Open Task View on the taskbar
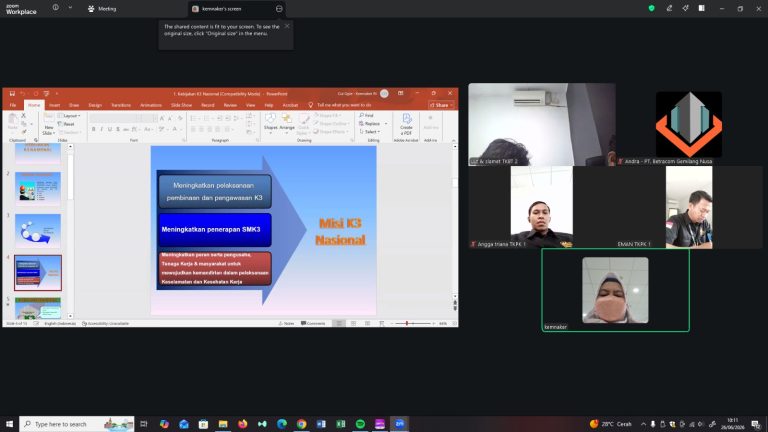 [x=144, y=424]
